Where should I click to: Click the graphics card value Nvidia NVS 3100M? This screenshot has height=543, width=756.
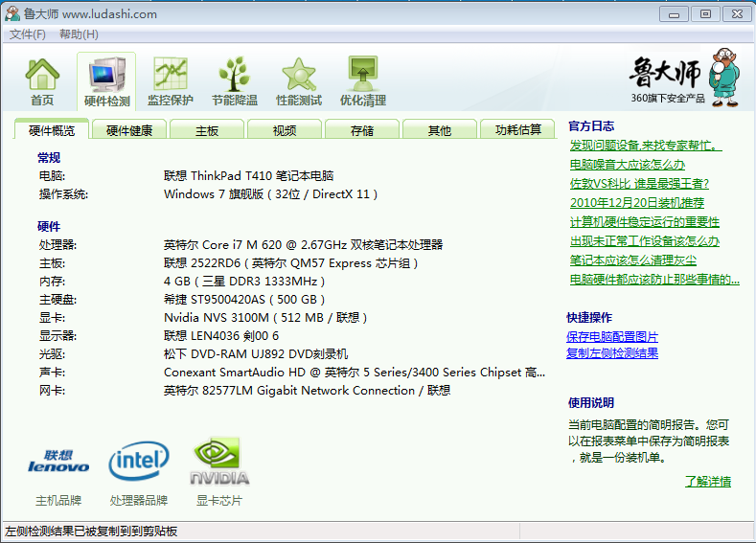(265, 318)
